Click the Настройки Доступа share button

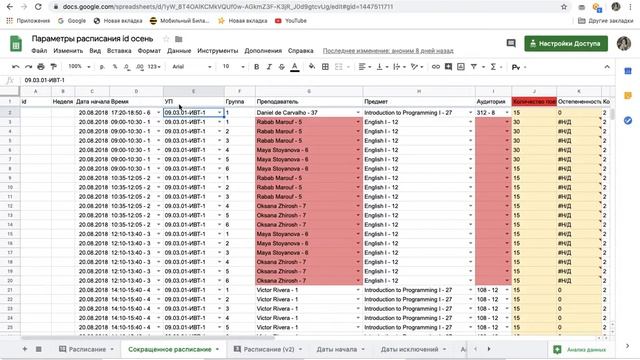pyautogui.click(x=566, y=43)
